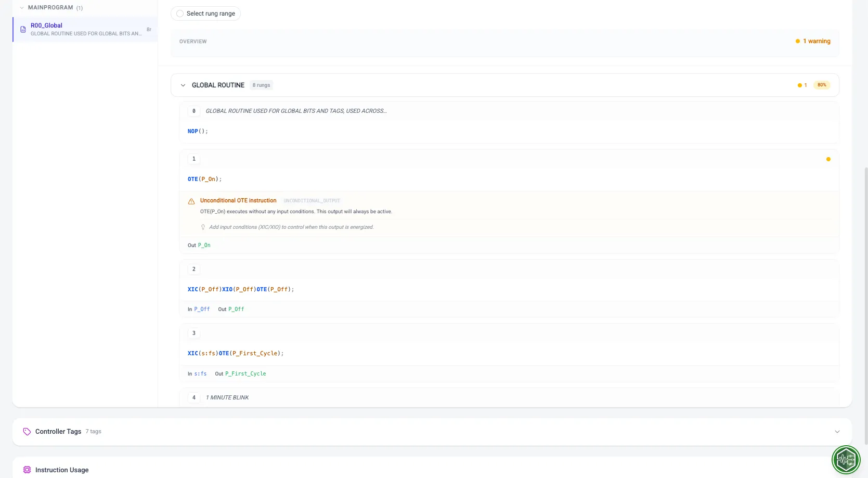Click the orange warning dot on rung 1
Screen dimensions: 868x478
tap(828, 159)
